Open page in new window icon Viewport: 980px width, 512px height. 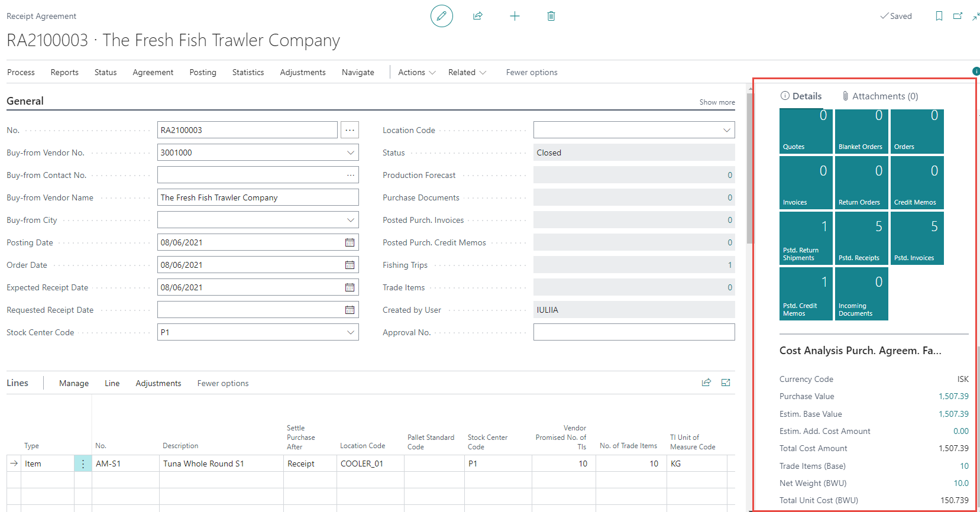958,16
